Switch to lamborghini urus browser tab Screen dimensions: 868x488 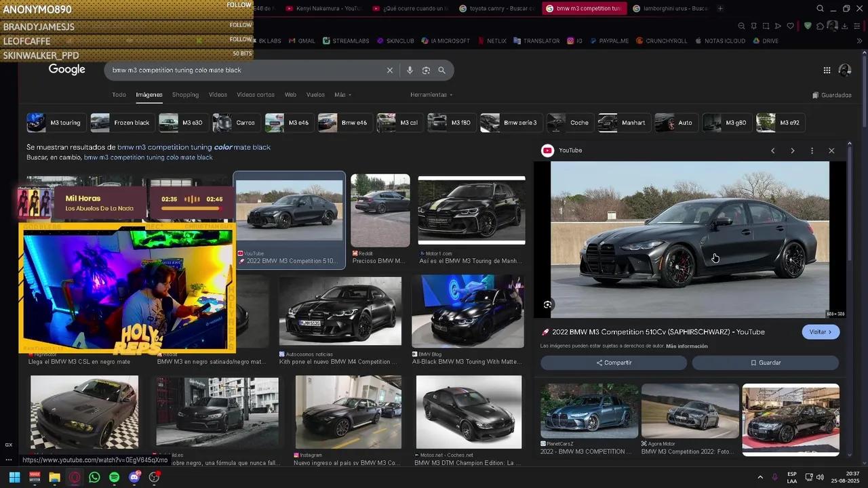pyautogui.click(x=671, y=8)
